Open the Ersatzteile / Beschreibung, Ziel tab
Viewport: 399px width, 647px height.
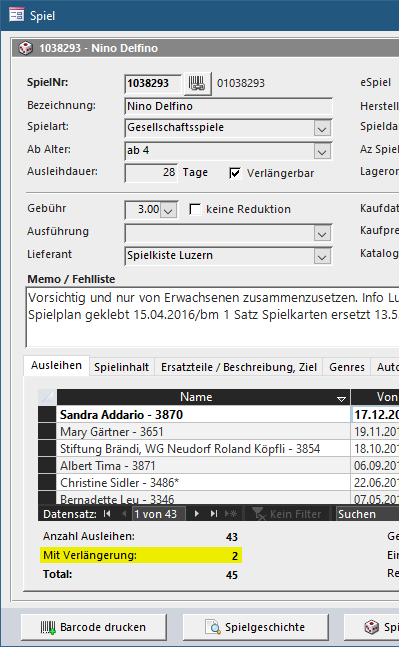pyautogui.click(x=239, y=367)
